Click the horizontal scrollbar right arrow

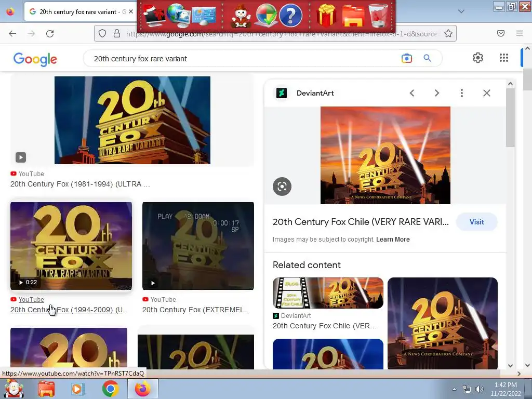pyautogui.click(x=519, y=374)
